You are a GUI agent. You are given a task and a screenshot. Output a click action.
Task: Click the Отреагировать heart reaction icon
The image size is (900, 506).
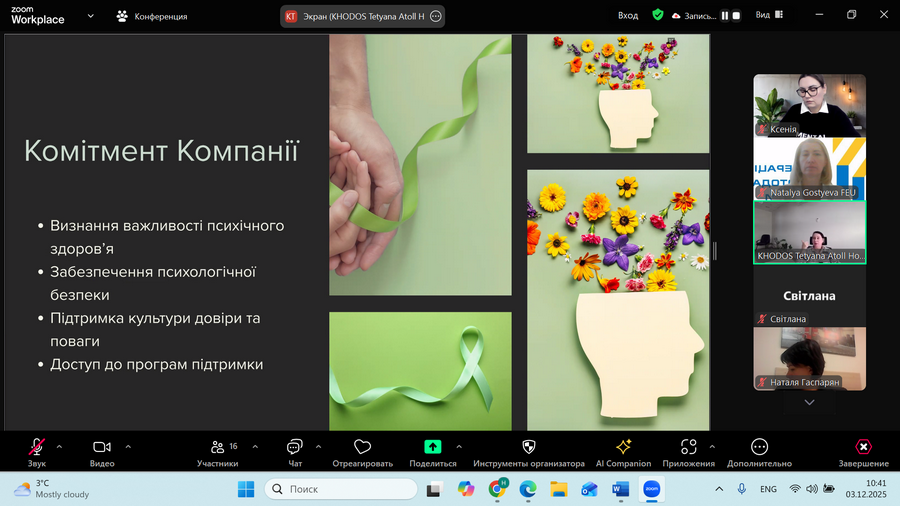click(362, 446)
